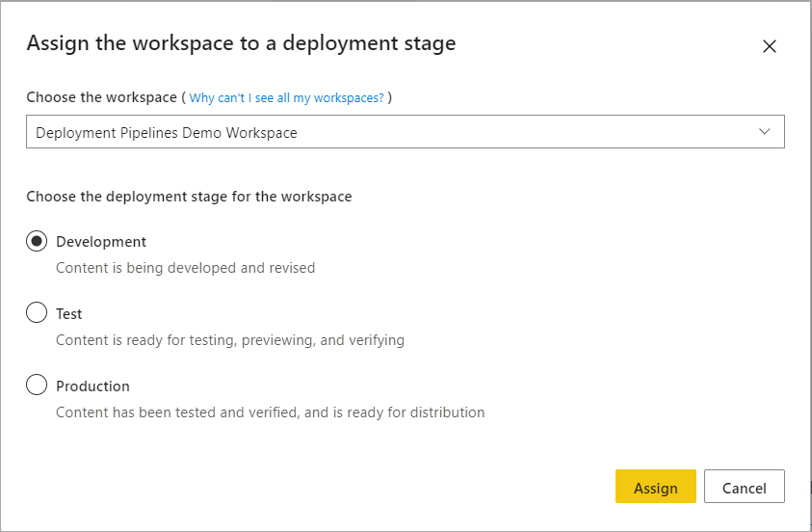
Task: Click the "ready for testing, previewing" description
Action: pos(230,340)
